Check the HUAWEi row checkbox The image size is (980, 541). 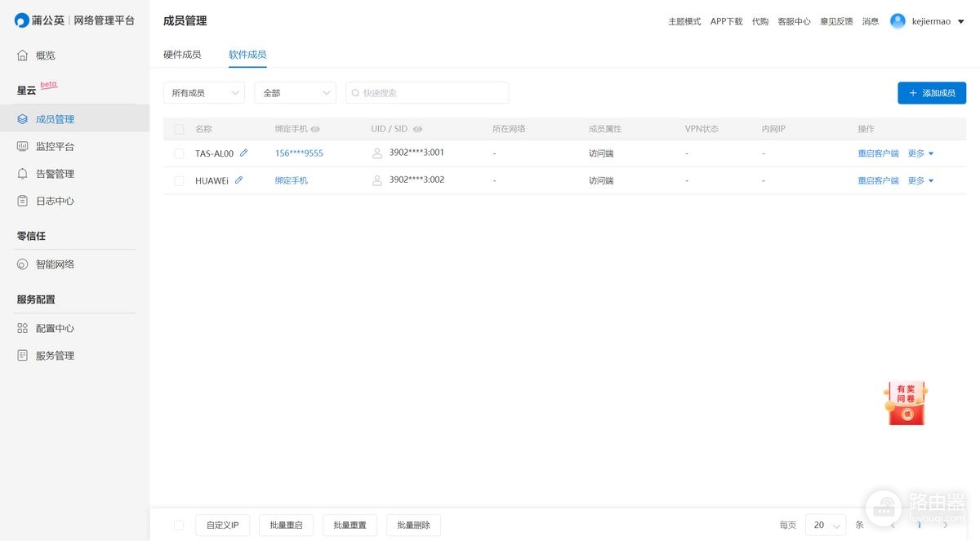click(x=179, y=181)
